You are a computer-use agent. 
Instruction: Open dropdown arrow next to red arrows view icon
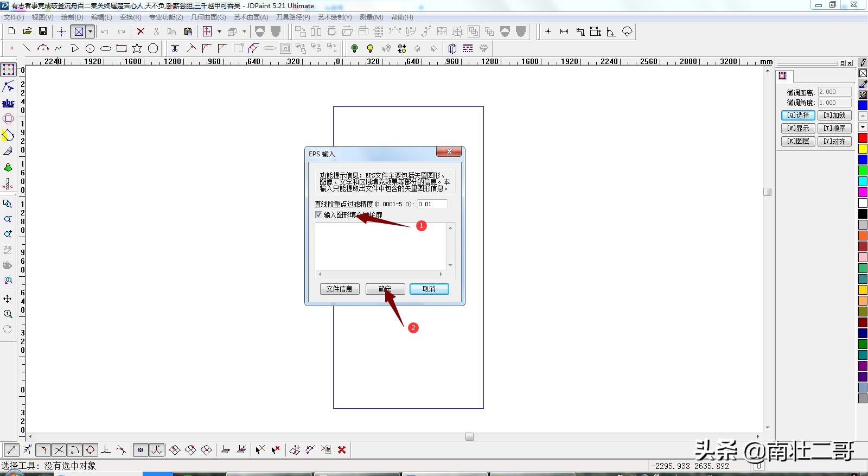[219, 31]
